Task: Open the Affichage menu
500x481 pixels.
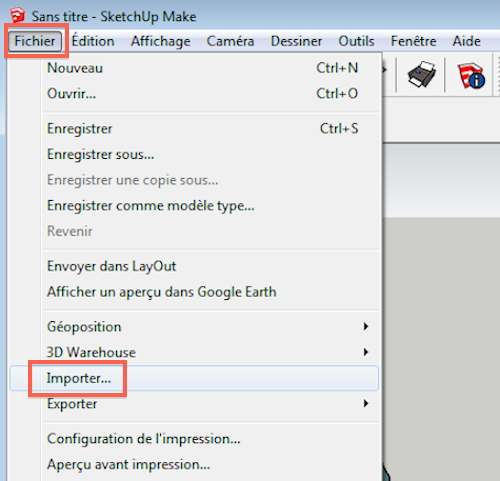Action: (x=161, y=41)
